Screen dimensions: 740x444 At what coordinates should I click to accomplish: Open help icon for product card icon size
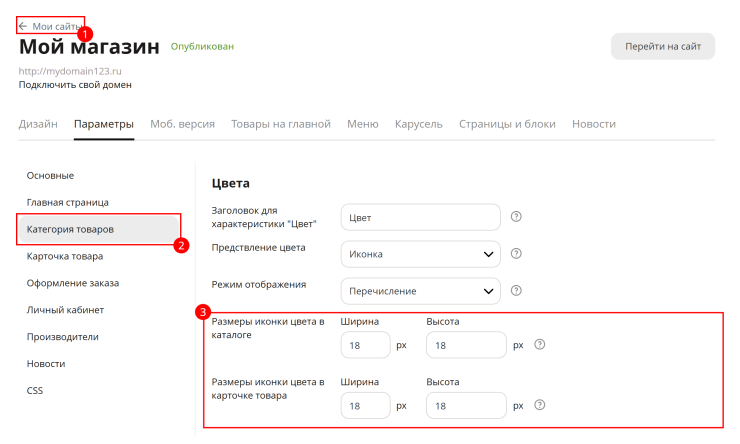(539, 405)
